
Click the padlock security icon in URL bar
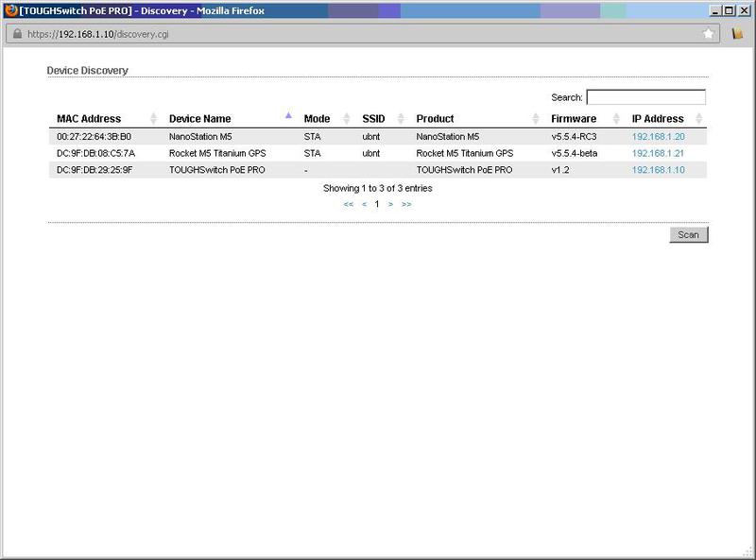coord(17,33)
